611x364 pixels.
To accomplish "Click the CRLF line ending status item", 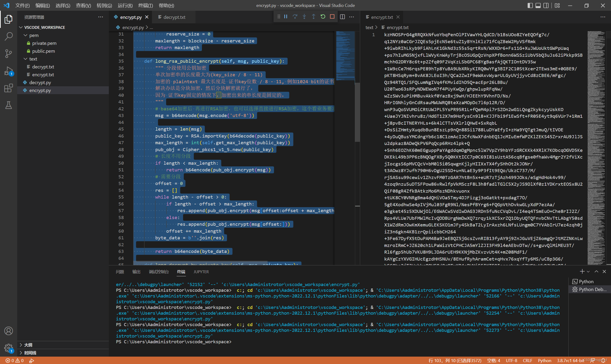I will click(527, 360).
